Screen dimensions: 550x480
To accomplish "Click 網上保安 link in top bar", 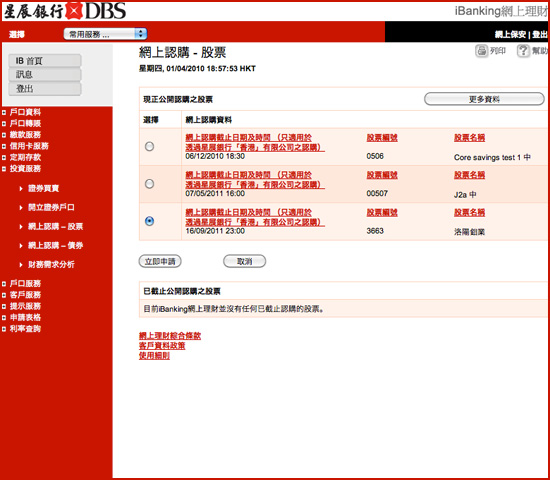I will tap(510, 34).
